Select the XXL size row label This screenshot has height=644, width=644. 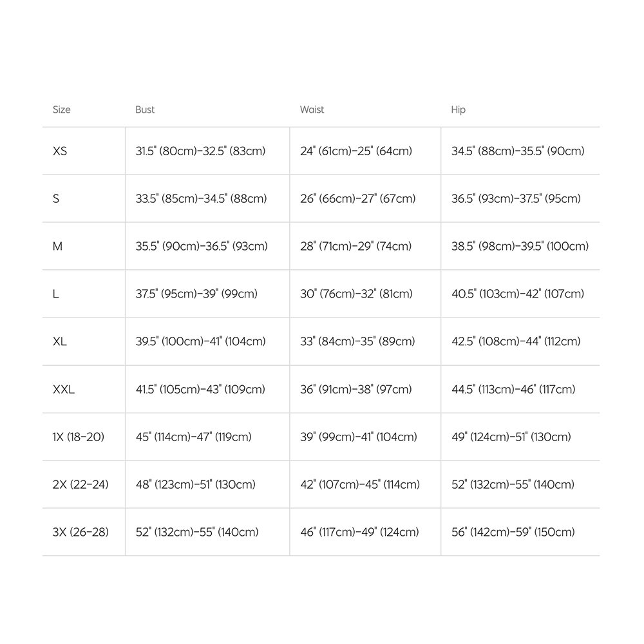point(64,390)
